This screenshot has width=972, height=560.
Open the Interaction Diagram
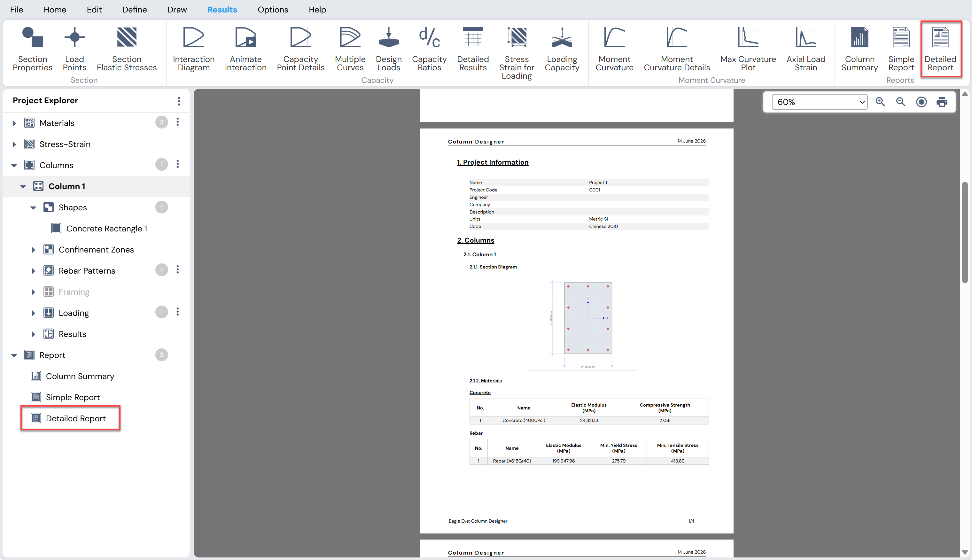[x=193, y=49]
